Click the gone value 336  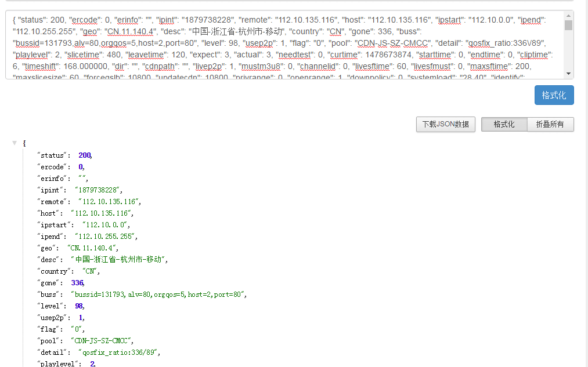[77, 283]
